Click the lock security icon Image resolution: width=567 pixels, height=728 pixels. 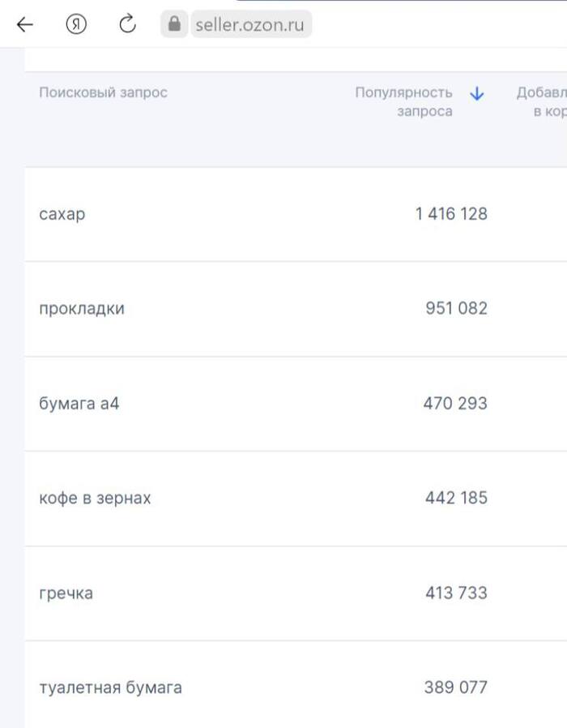[x=174, y=24]
